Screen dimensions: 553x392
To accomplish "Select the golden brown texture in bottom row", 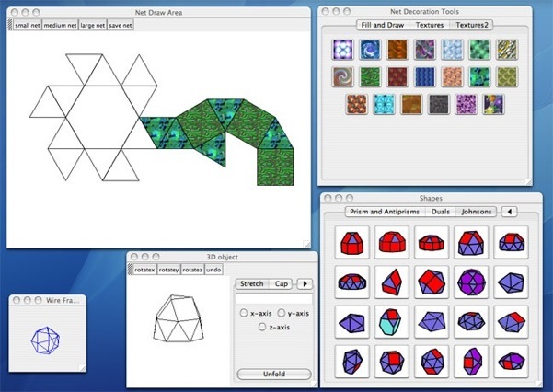I will coord(411,104).
